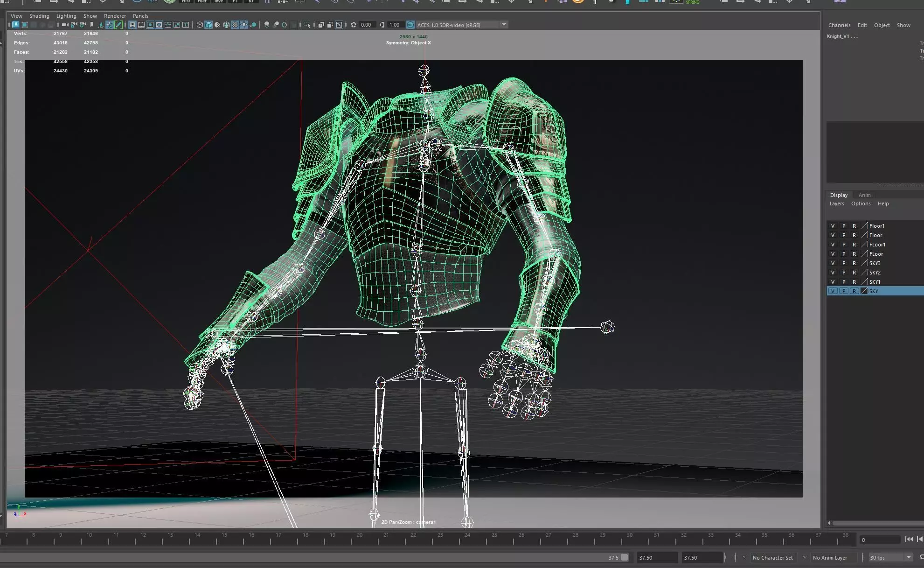Toggle visibility V for FLoor layer

[x=833, y=254]
